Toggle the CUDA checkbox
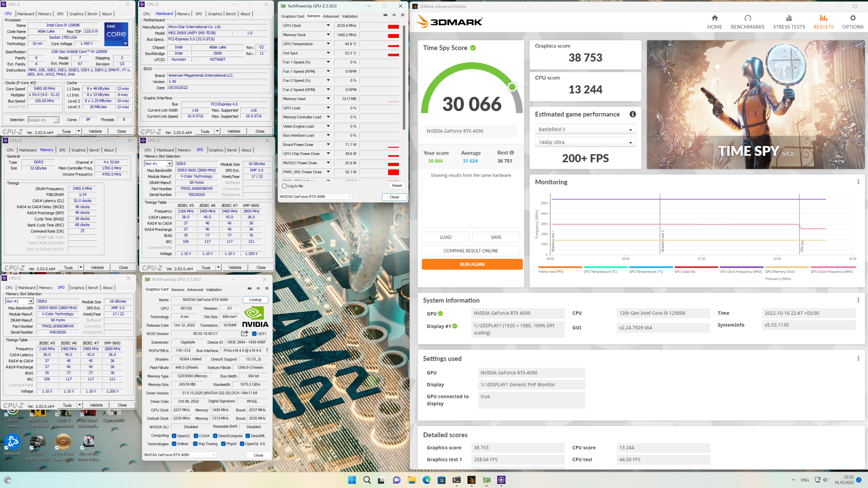868x488 pixels. pyautogui.click(x=196, y=436)
